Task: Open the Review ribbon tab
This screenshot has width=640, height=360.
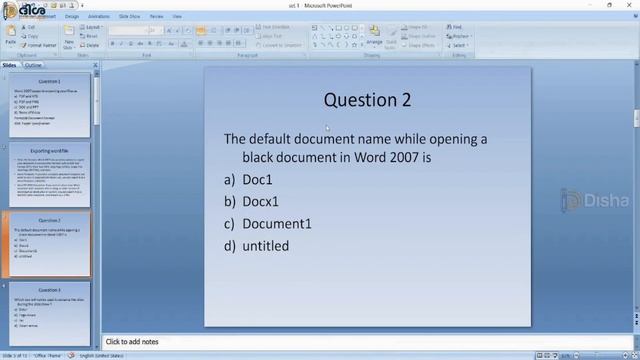Action: click(x=156, y=16)
